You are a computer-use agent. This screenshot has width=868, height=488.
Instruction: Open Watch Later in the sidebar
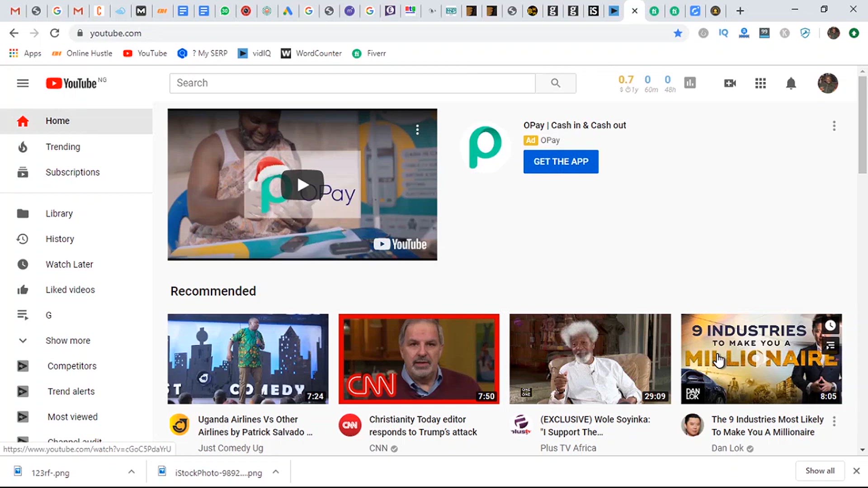point(76,264)
